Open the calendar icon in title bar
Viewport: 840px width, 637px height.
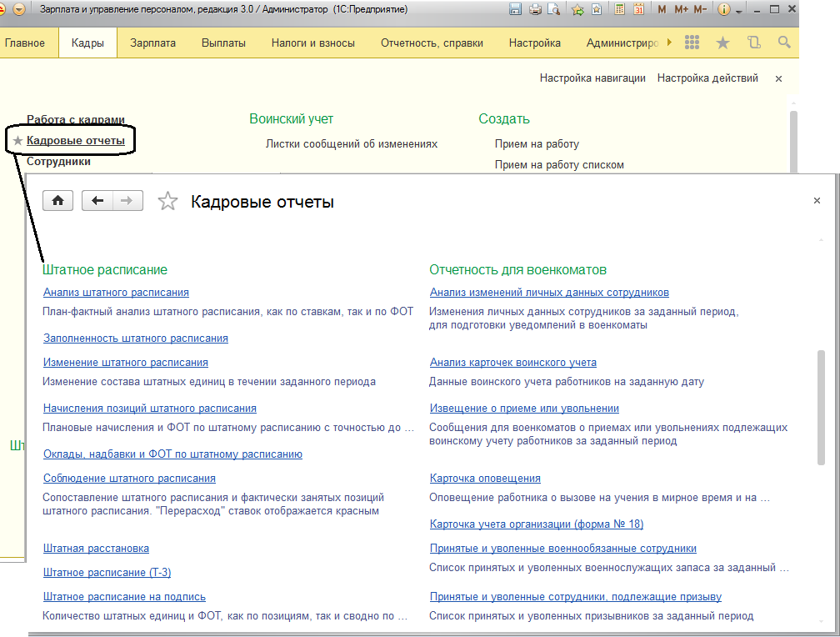point(638,10)
